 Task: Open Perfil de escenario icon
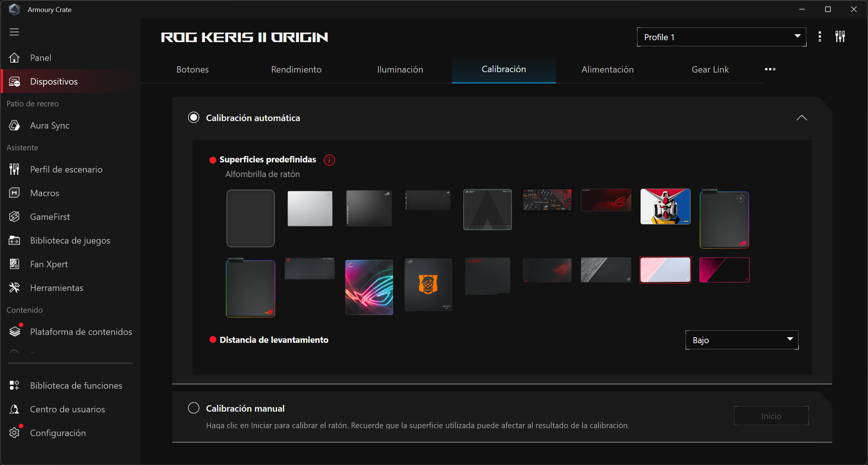coord(14,170)
